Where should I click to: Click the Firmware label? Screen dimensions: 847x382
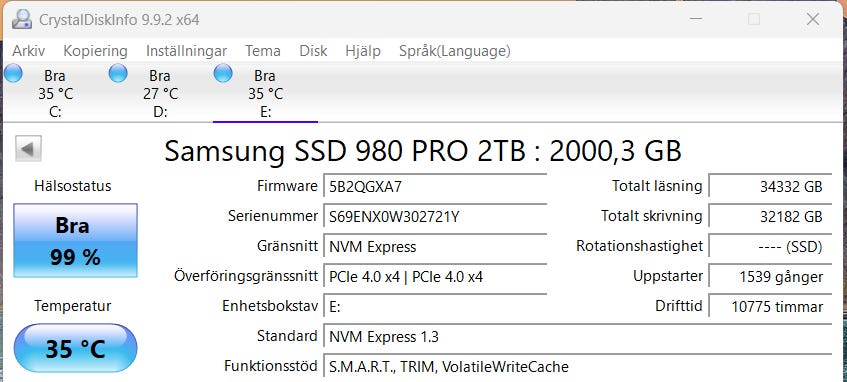287,186
